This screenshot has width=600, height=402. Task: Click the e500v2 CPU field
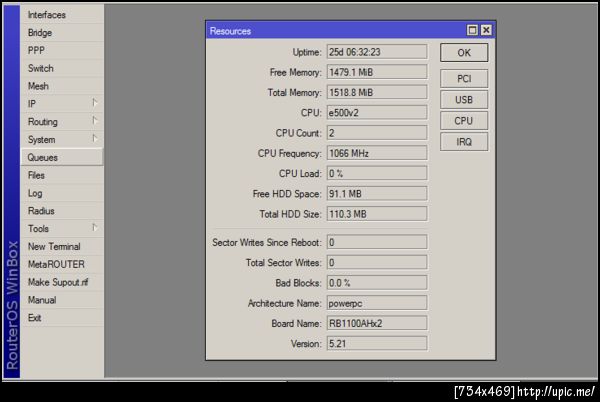click(x=377, y=113)
